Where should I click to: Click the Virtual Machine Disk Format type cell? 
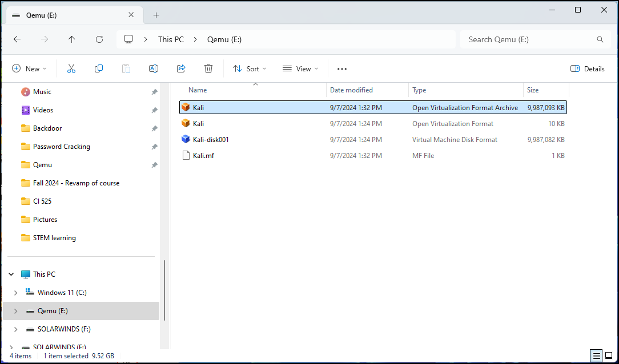click(455, 140)
